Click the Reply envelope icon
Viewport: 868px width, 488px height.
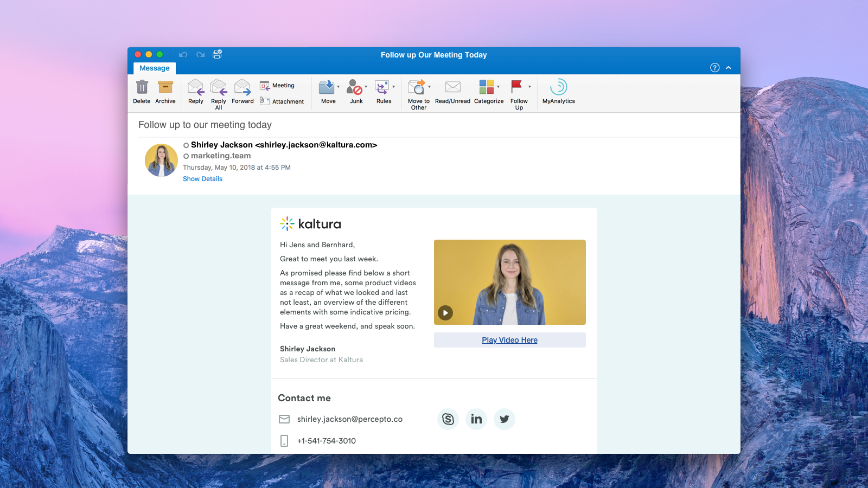tap(195, 87)
